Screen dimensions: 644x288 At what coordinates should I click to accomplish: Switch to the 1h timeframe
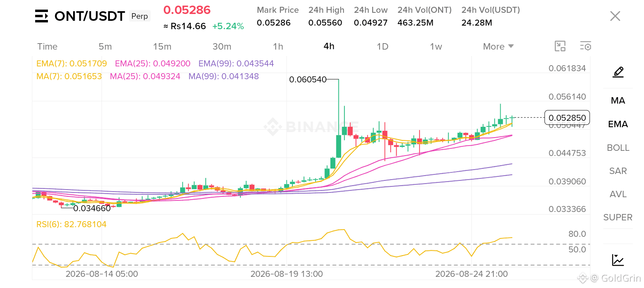pos(278,46)
